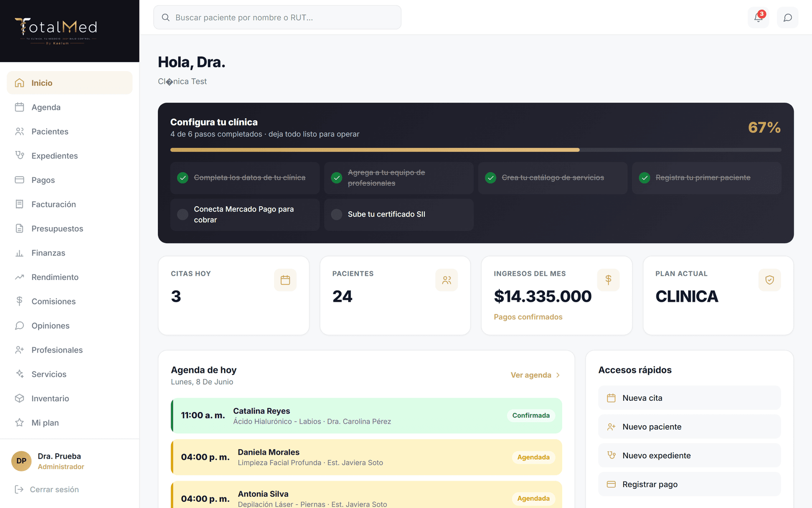Click the Profesionales add-user icon

pyautogui.click(x=20, y=350)
